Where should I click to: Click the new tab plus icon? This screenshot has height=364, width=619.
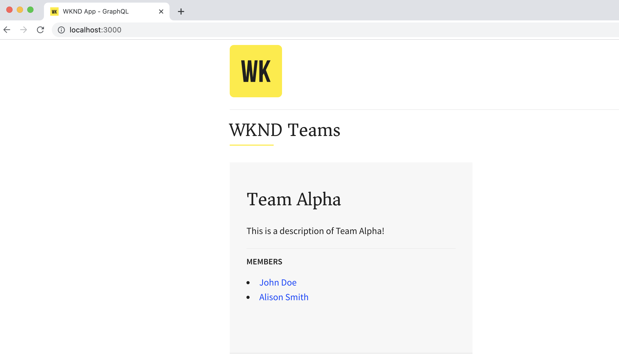click(181, 11)
